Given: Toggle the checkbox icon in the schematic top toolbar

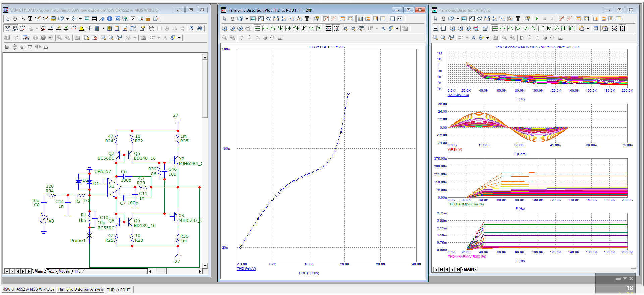Looking at the screenshot, I should tap(133, 19).
